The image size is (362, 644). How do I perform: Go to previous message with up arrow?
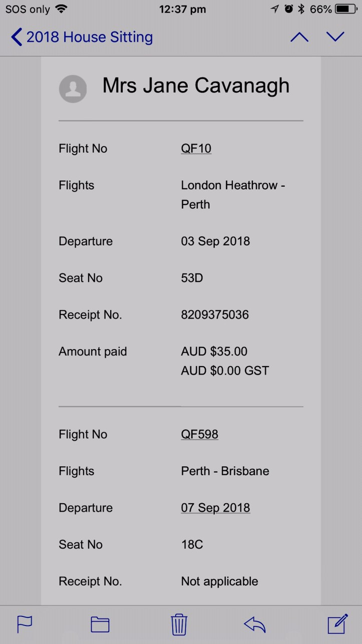tap(299, 37)
